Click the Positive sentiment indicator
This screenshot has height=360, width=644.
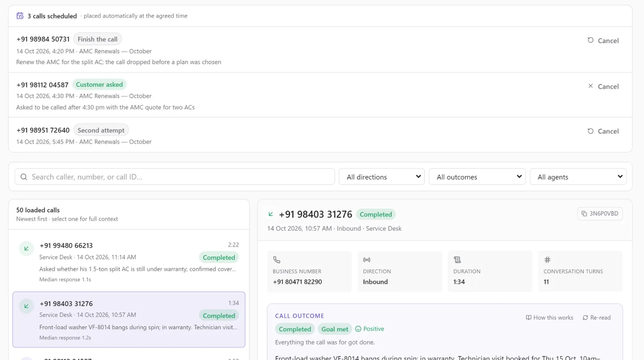tap(369, 329)
